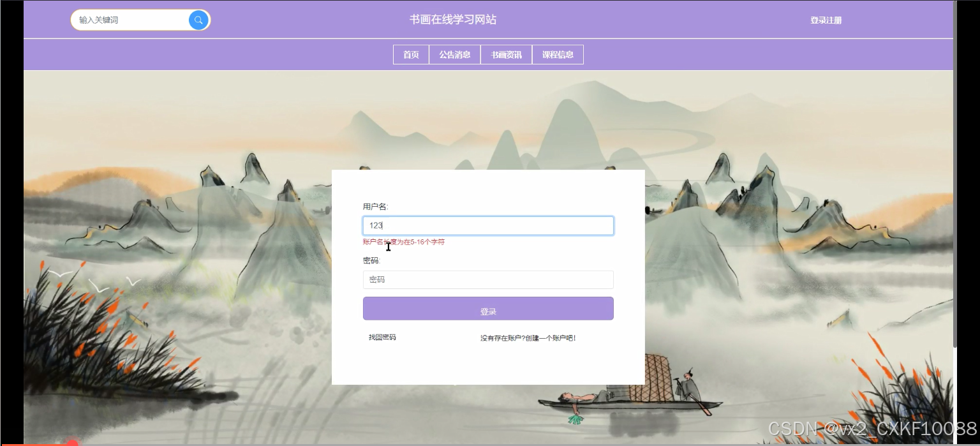Screen dimensions: 980x446
Task: Click the blue search magnifier icon
Action: point(198,20)
